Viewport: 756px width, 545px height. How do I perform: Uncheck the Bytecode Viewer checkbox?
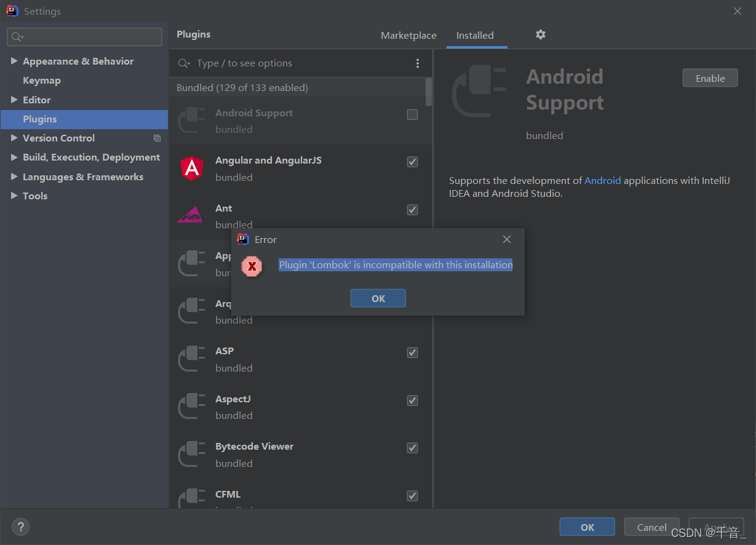412,448
